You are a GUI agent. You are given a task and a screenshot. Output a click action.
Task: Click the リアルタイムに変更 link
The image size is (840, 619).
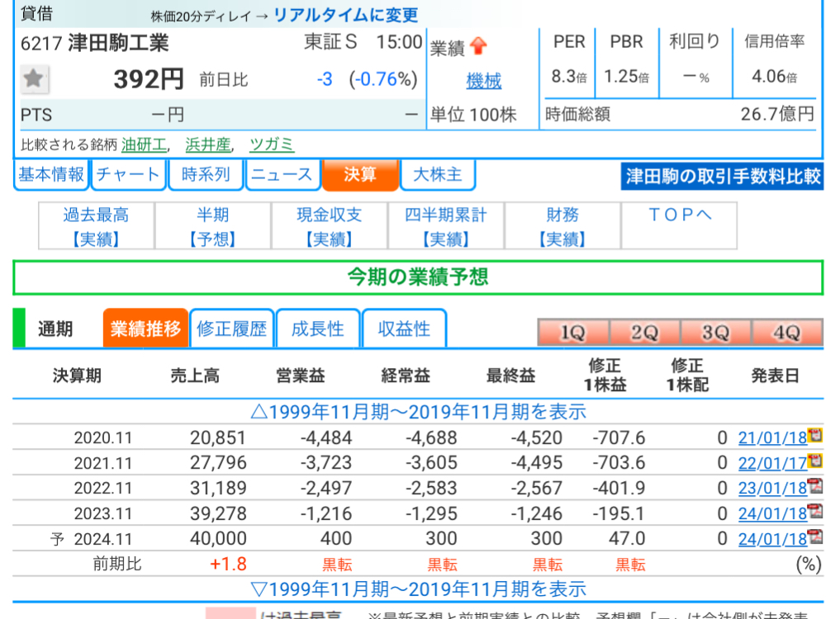pos(346,15)
